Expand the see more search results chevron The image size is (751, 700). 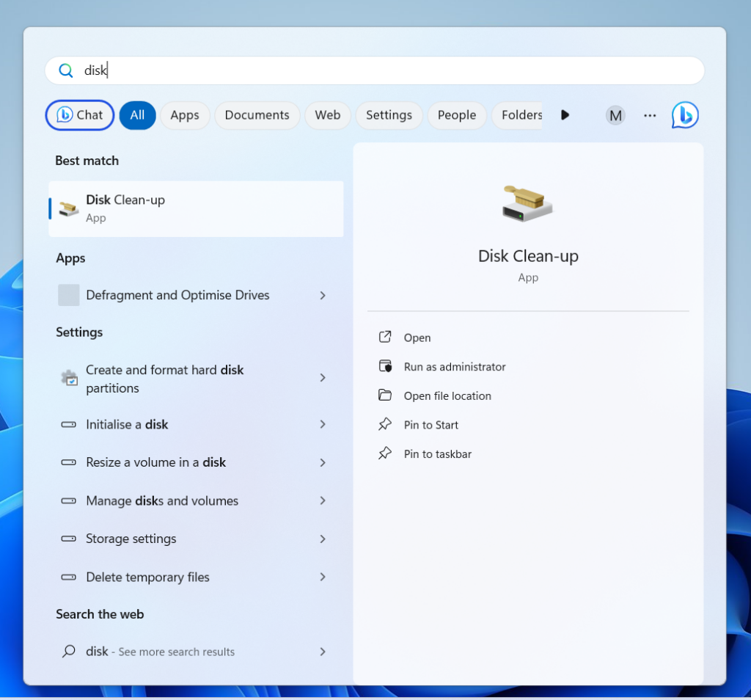322,652
